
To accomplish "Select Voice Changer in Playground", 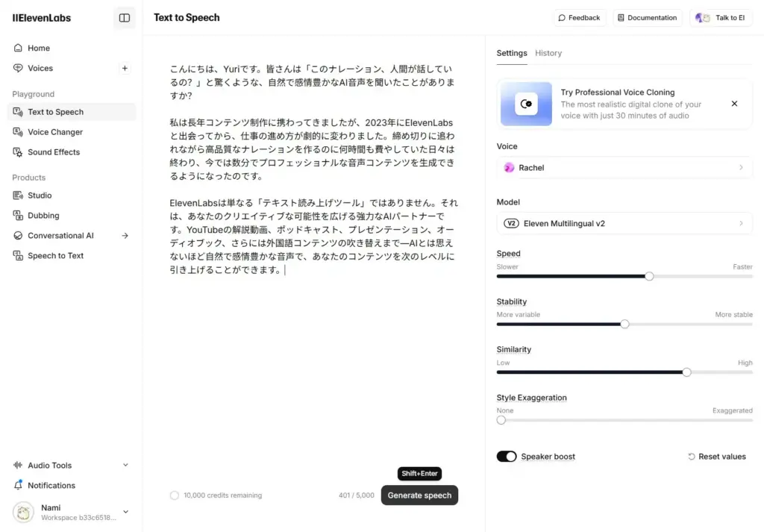I will [72, 132].
